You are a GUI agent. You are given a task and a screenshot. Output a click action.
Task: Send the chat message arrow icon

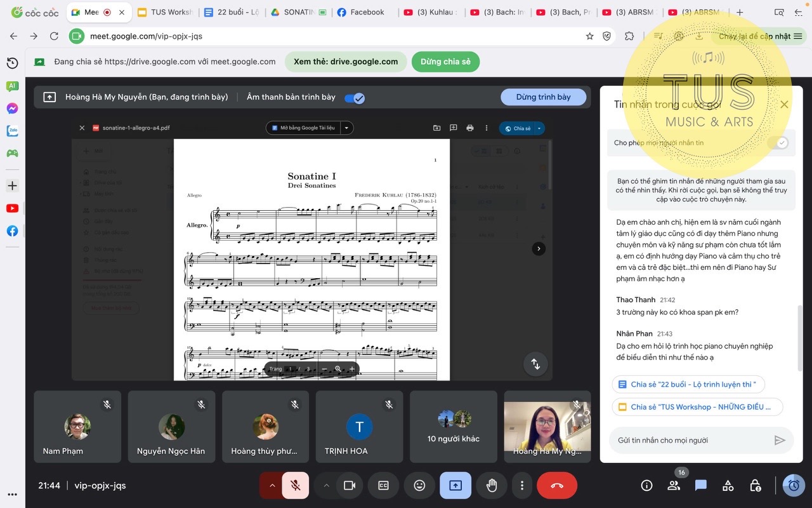tap(780, 440)
